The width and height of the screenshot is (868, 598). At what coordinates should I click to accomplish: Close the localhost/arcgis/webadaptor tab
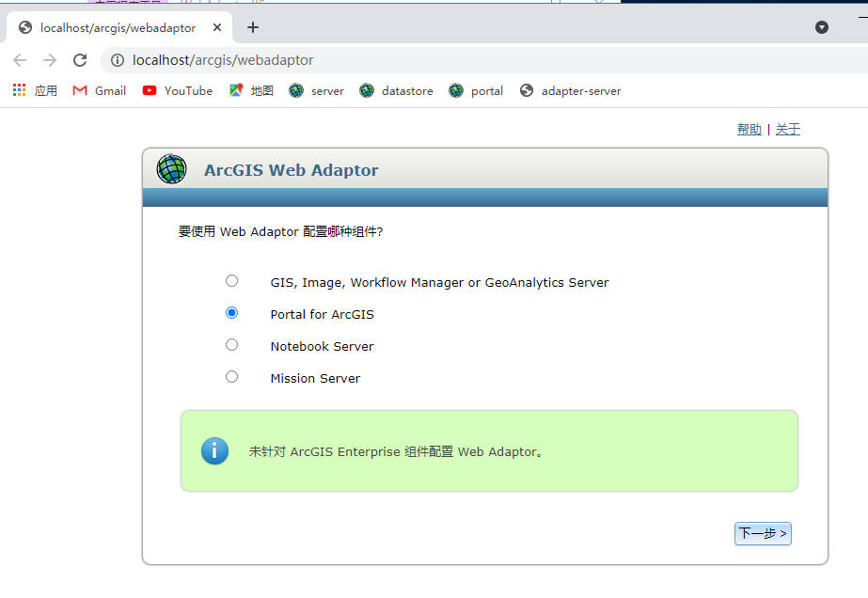217,27
